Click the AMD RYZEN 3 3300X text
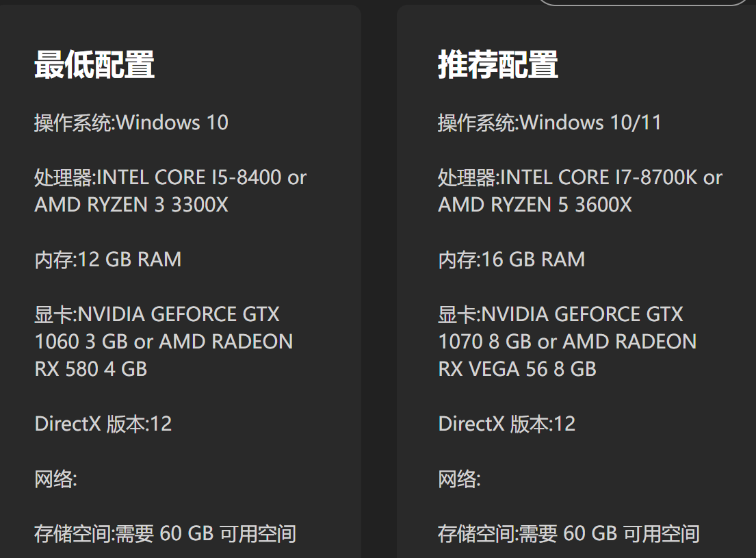This screenshot has height=558, width=756. click(131, 205)
